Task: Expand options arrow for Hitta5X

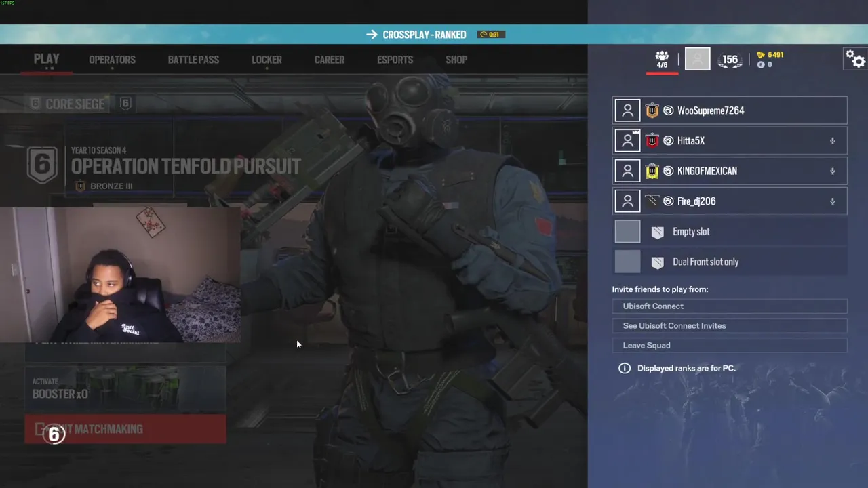Action: 832,141
